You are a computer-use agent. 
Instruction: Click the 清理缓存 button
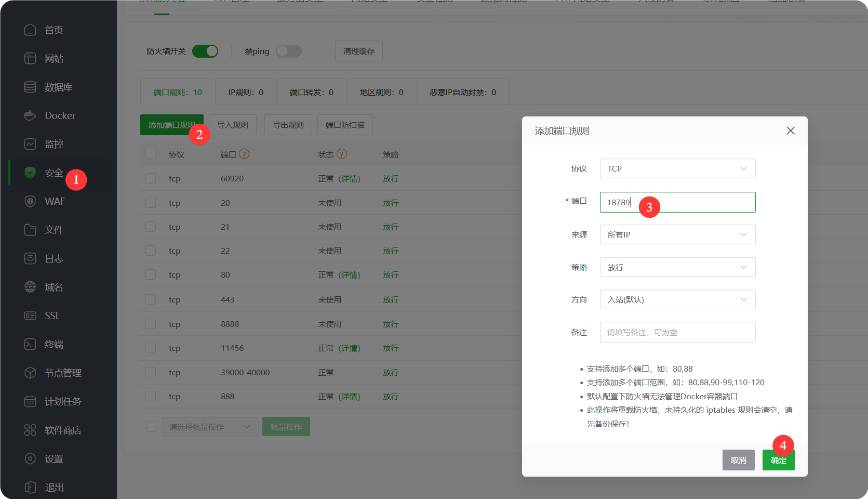(x=359, y=51)
